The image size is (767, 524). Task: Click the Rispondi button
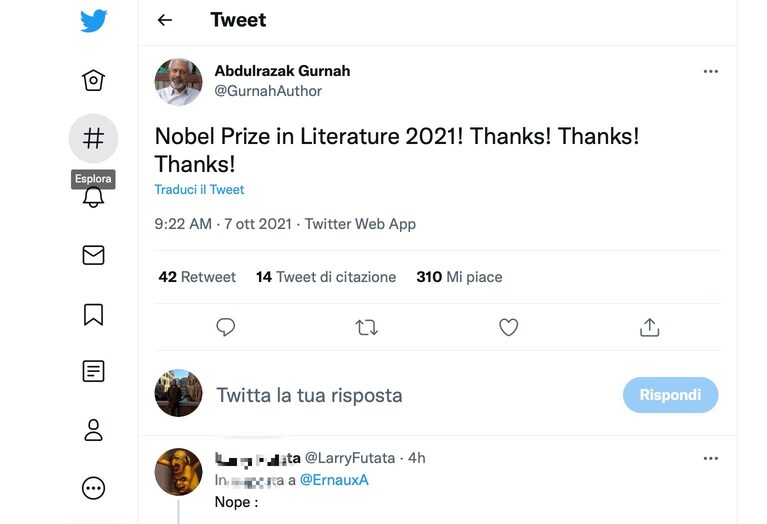tap(671, 395)
